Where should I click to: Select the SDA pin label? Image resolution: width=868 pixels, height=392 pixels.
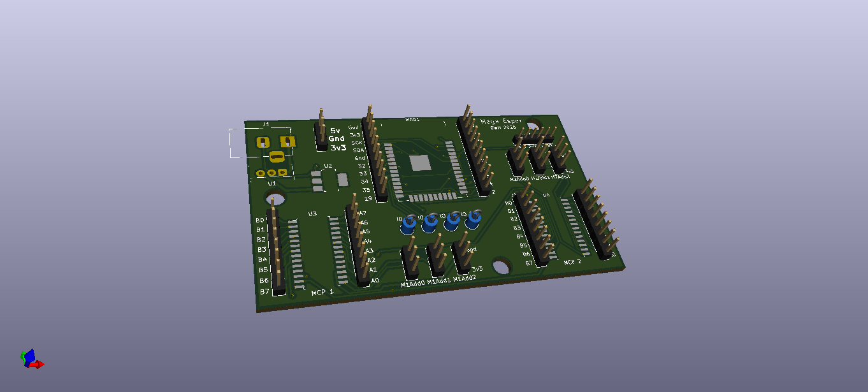[358, 150]
